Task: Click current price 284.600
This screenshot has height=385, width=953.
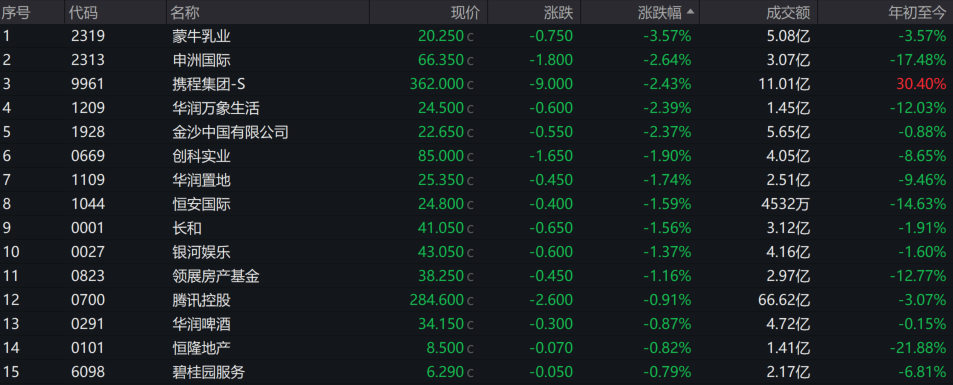Action: [437, 300]
